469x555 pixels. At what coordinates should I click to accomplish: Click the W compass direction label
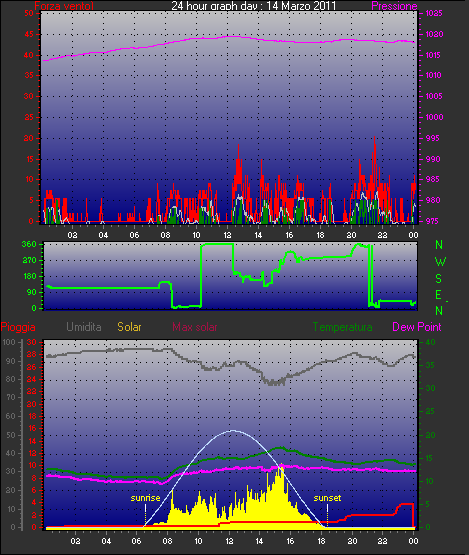(440, 262)
